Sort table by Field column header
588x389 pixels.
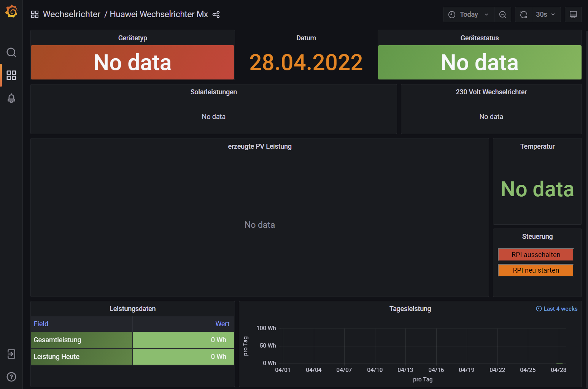pyautogui.click(x=41, y=324)
